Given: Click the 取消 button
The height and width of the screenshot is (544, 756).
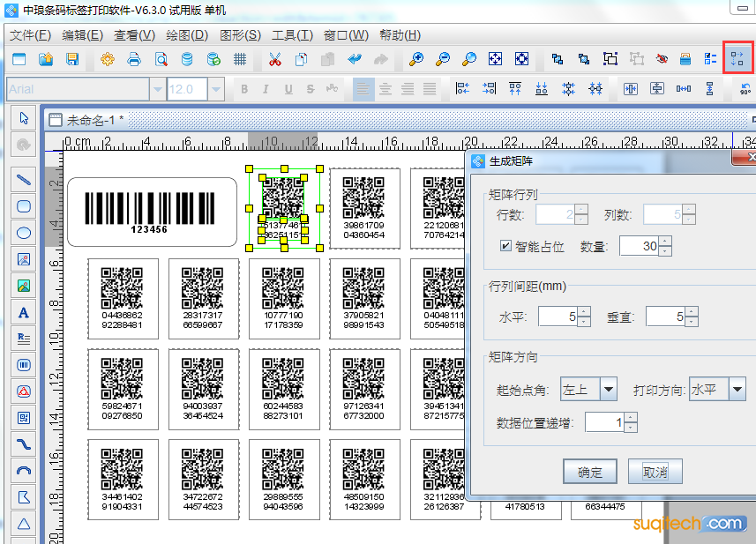Looking at the screenshot, I should tap(655, 472).
